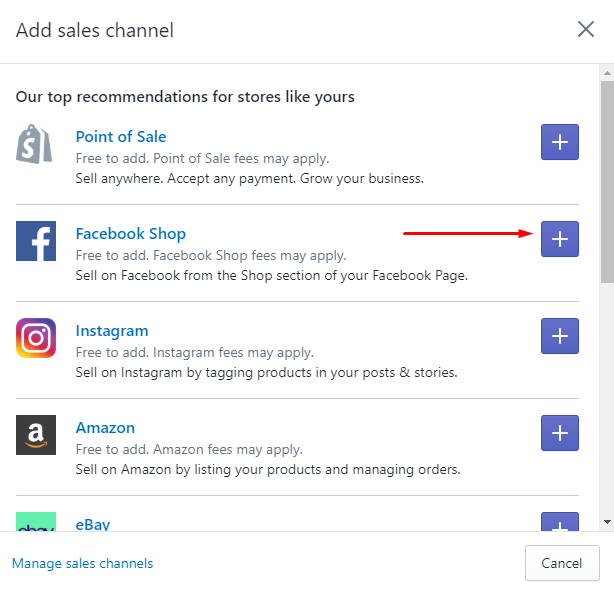Select the Facebook Shop title link
614x592 pixels.
tap(131, 234)
